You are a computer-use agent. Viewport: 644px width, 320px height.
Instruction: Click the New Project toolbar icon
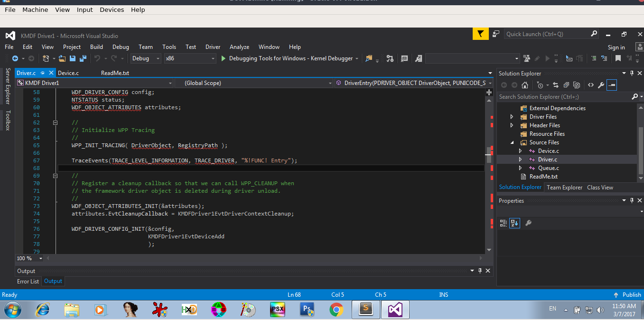coord(46,58)
